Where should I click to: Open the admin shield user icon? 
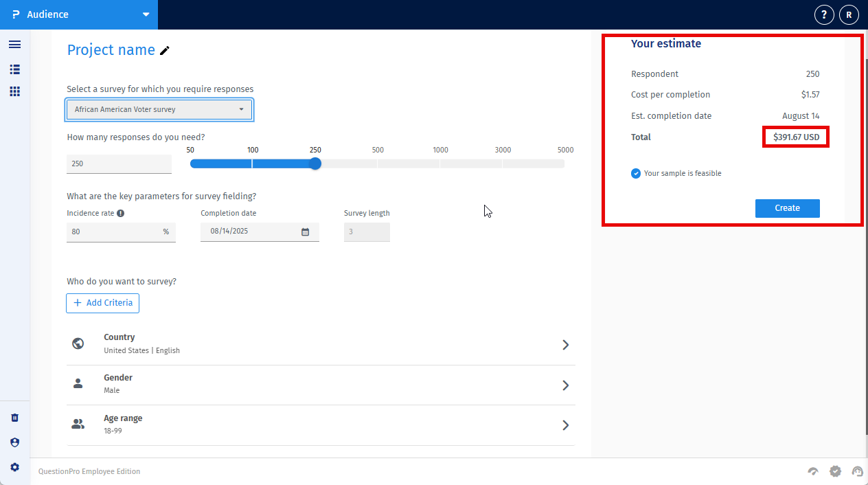click(x=14, y=442)
